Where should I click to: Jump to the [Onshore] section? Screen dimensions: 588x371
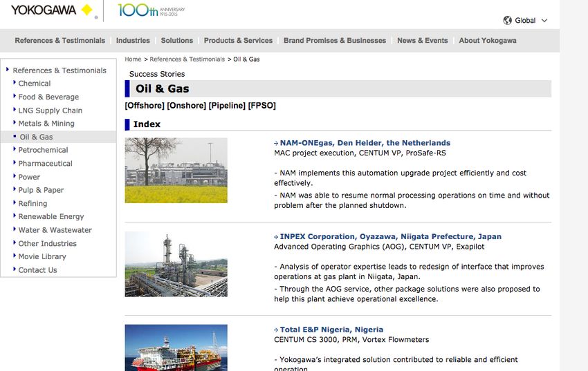pos(186,106)
